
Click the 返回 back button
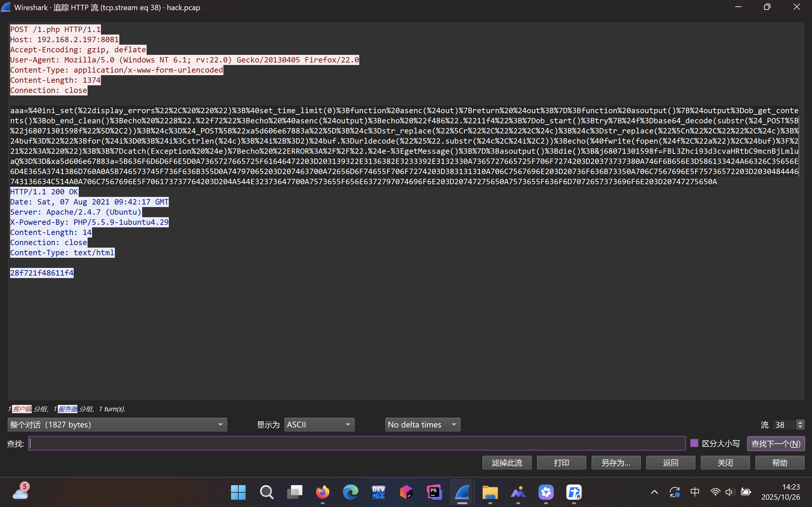[x=671, y=463]
